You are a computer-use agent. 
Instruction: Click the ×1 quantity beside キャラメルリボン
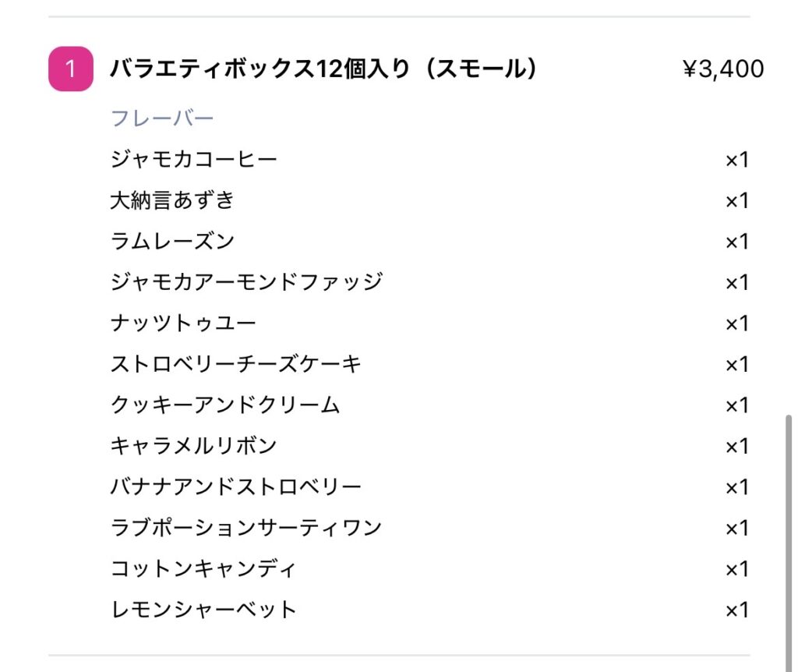click(737, 447)
